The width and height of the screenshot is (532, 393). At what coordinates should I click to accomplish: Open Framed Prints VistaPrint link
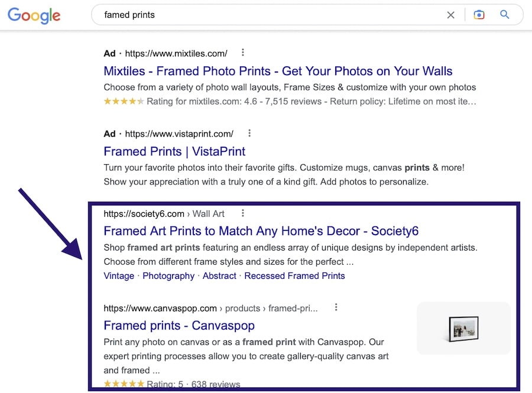tap(174, 151)
